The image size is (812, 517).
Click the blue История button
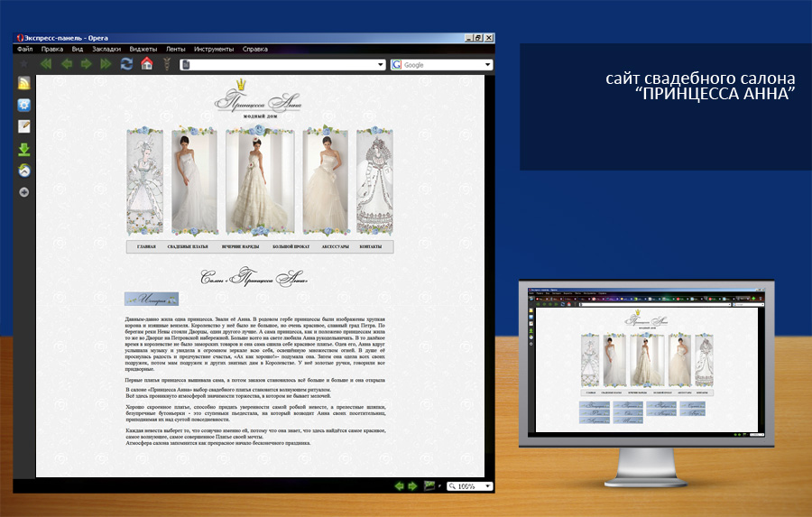(x=152, y=299)
